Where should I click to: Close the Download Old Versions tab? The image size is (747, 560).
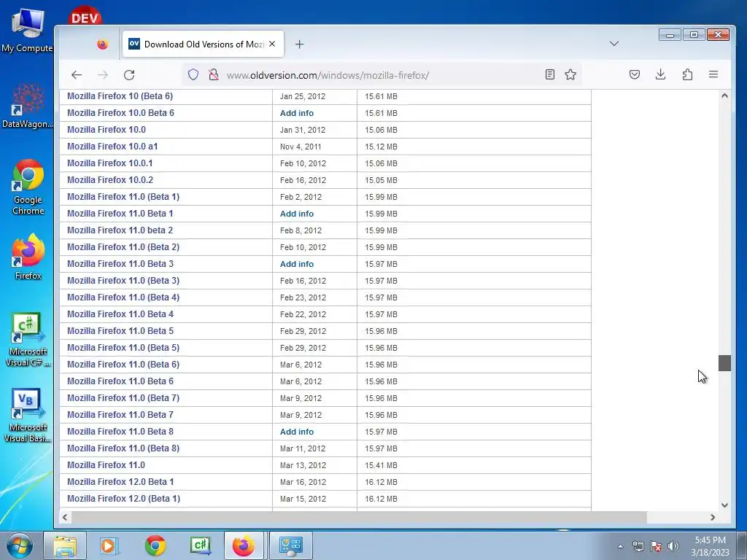coord(272,44)
